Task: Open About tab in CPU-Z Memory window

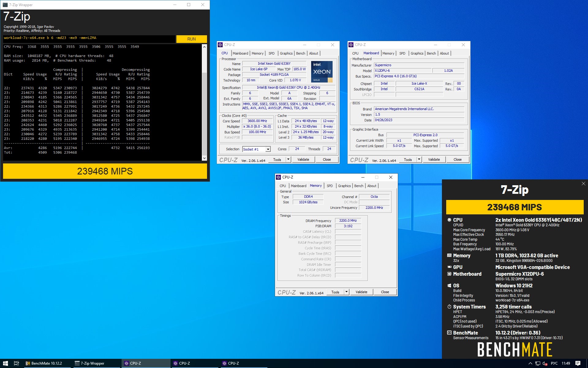Action: (x=372, y=186)
